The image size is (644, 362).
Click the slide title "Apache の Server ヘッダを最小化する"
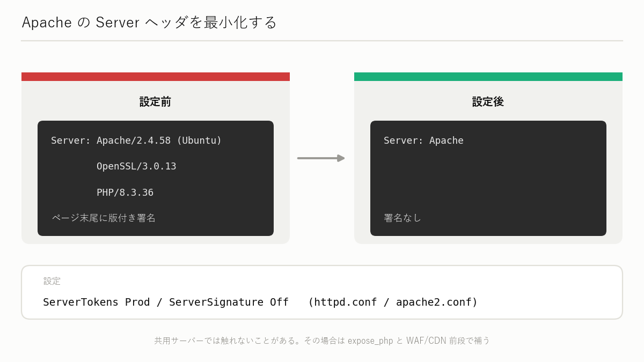tap(149, 23)
